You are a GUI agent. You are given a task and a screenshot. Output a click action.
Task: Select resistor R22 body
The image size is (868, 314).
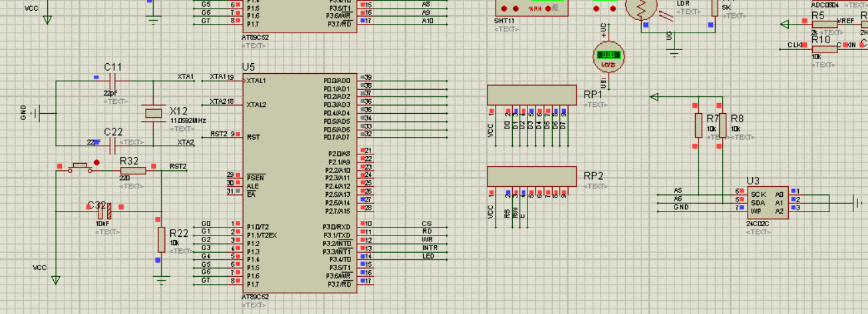tap(161, 239)
